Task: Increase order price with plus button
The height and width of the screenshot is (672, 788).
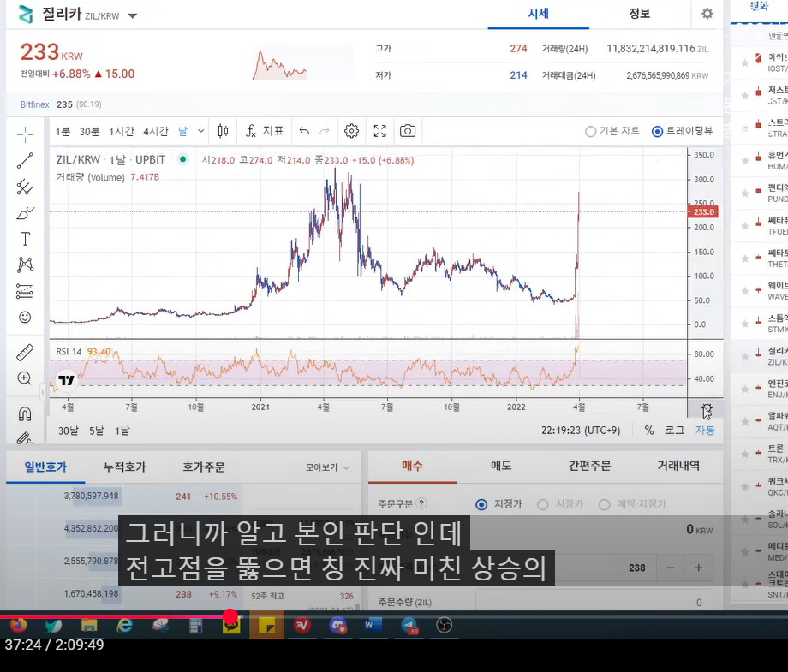Action: pyautogui.click(x=699, y=568)
